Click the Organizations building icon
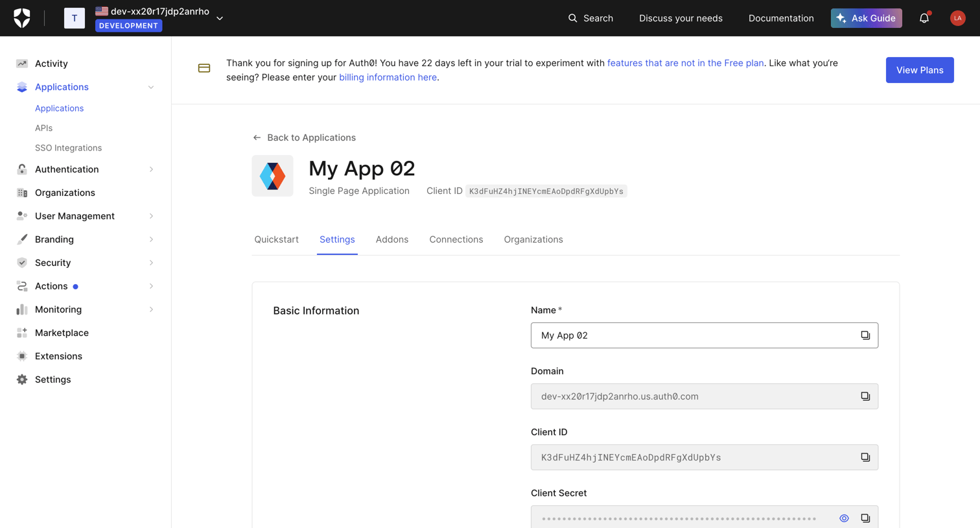The height and width of the screenshot is (528, 980). 22,193
